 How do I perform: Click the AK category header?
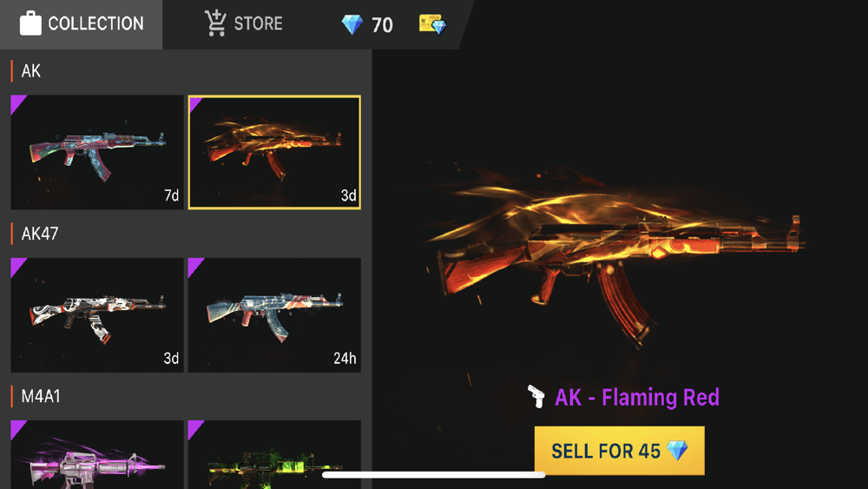(31, 71)
